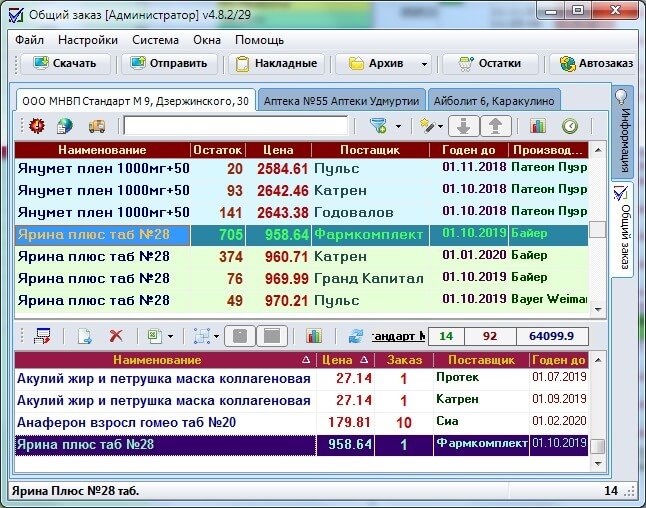The width and height of the screenshot is (646, 508).
Task: Click the red X delete icon
Action: coord(116,336)
